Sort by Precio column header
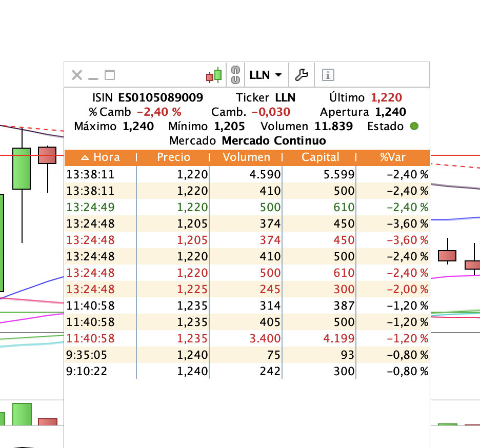480x448 pixels. [x=173, y=157]
